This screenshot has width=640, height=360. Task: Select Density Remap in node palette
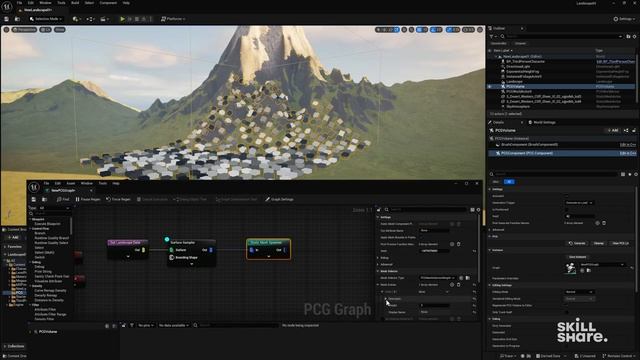pyautogui.click(x=46, y=295)
